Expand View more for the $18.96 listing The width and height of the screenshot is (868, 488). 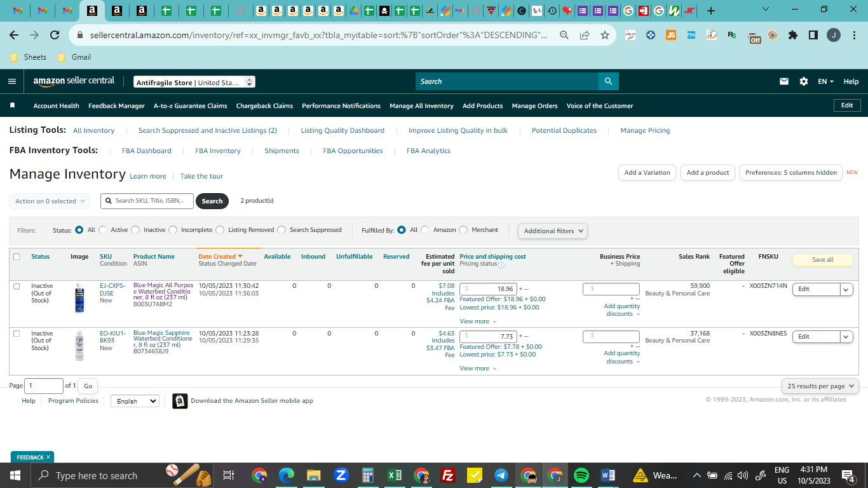click(x=478, y=322)
